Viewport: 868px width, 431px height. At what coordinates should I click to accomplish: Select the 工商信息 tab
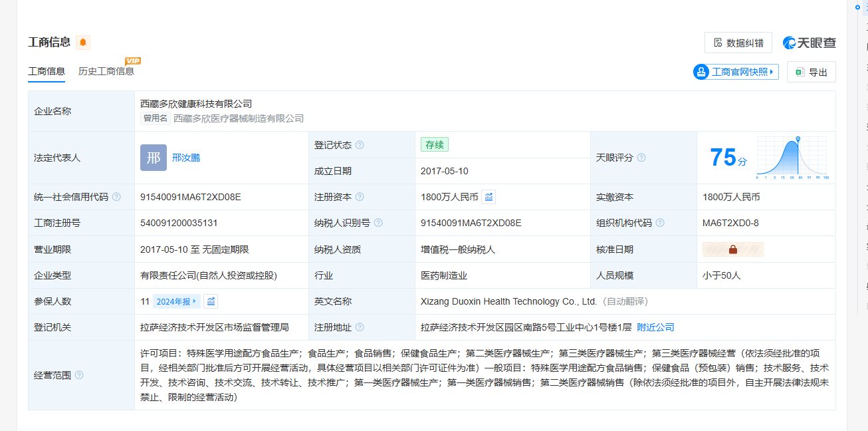(47, 71)
